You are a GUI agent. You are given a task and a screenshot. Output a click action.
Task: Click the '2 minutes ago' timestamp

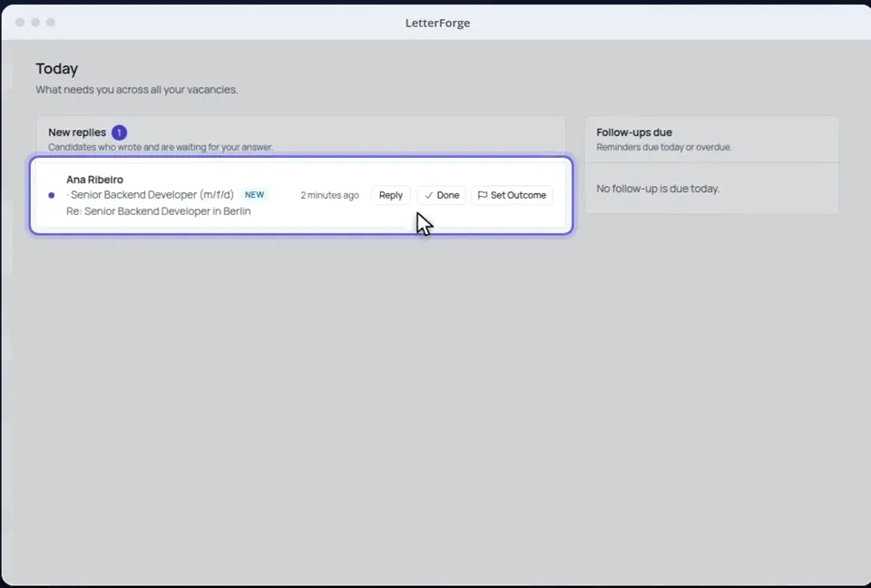pyautogui.click(x=330, y=195)
